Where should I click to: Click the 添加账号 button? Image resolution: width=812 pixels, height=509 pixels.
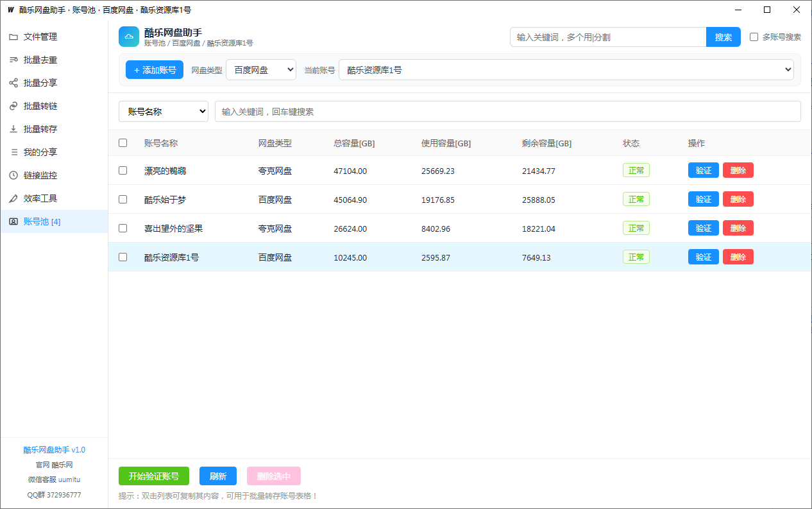tap(155, 70)
